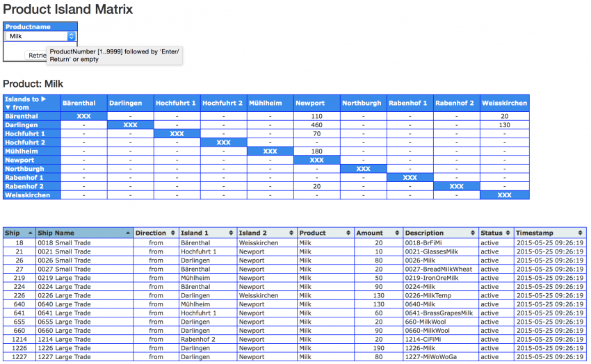The image size is (591, 364).
Task: Select the 0640 Large Trade ship name
Action: coord(65,304)
